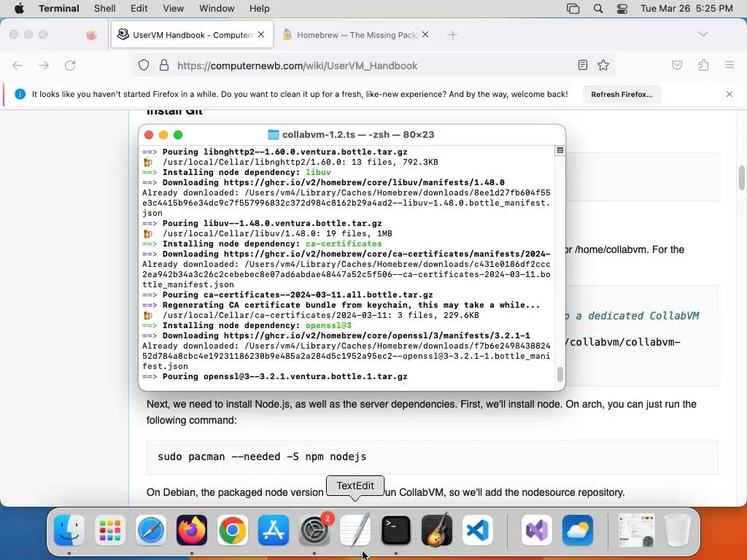Click the collabvm-1.2.ts folder proxy icon
This screenshot has width=747, height=560.
coord(274,135)
